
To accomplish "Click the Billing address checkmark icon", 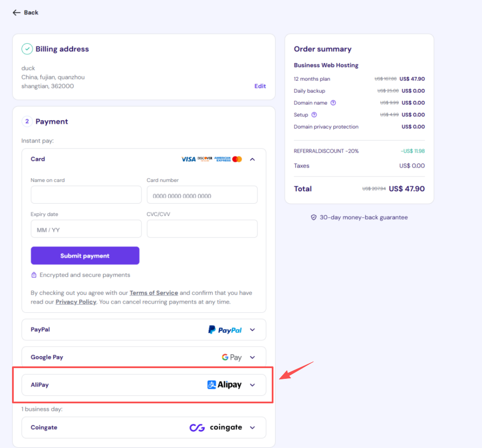I will tap(27, 49).
